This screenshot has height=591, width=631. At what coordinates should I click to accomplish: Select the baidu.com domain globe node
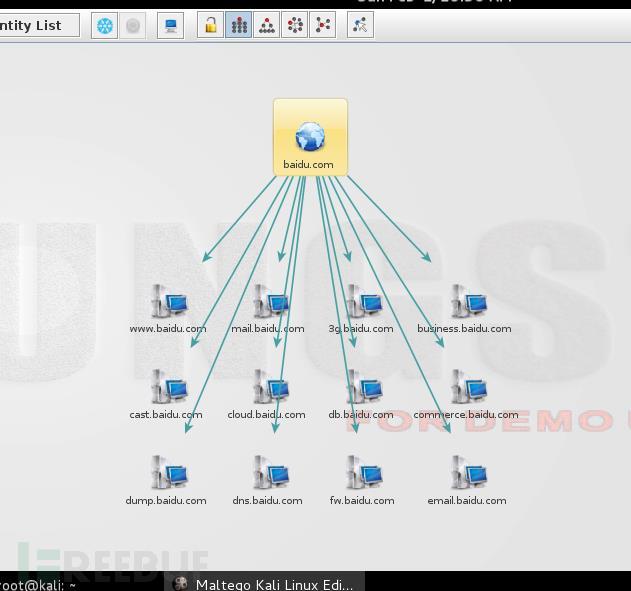tap(310, 137)
